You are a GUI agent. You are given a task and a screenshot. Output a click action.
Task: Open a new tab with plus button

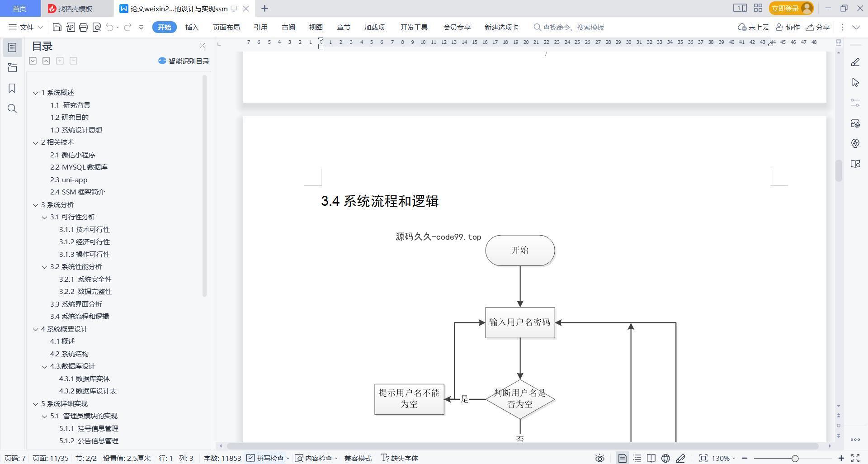264,8
